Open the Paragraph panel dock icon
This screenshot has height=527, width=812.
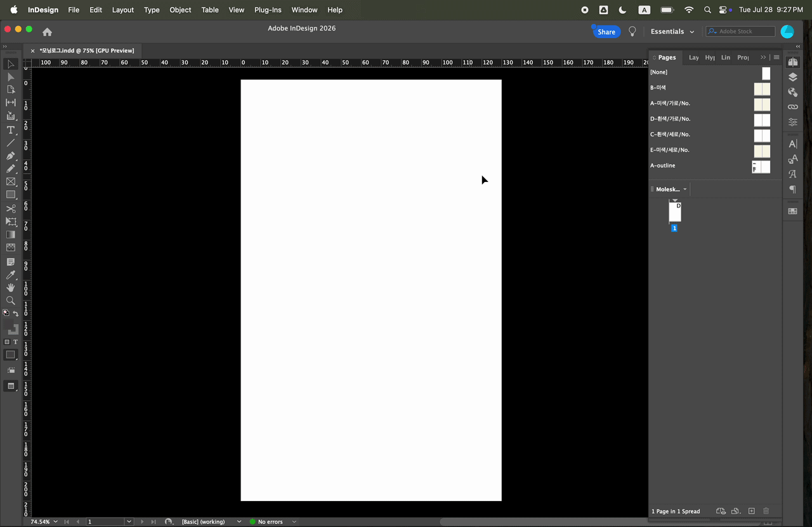tap(792, 189)
